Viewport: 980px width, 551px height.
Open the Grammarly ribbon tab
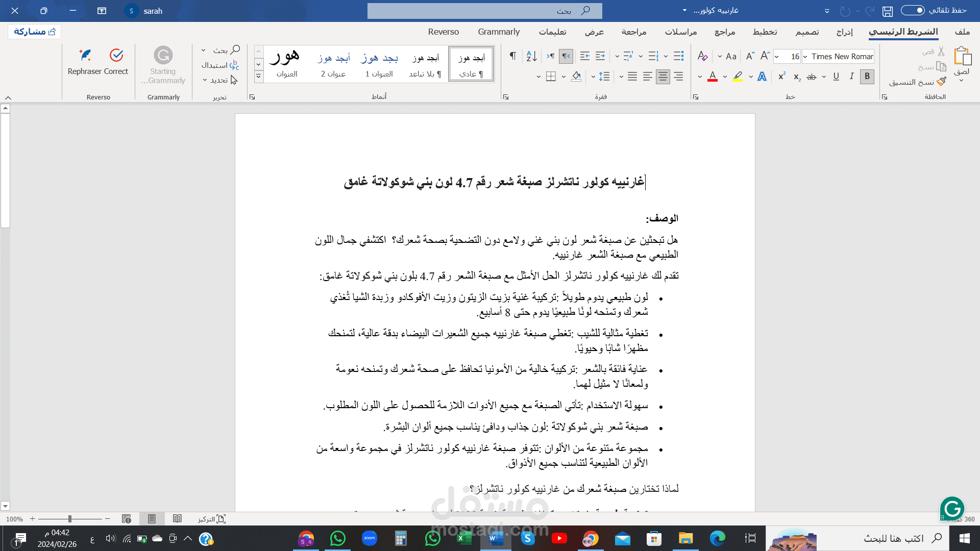(499, 32)
